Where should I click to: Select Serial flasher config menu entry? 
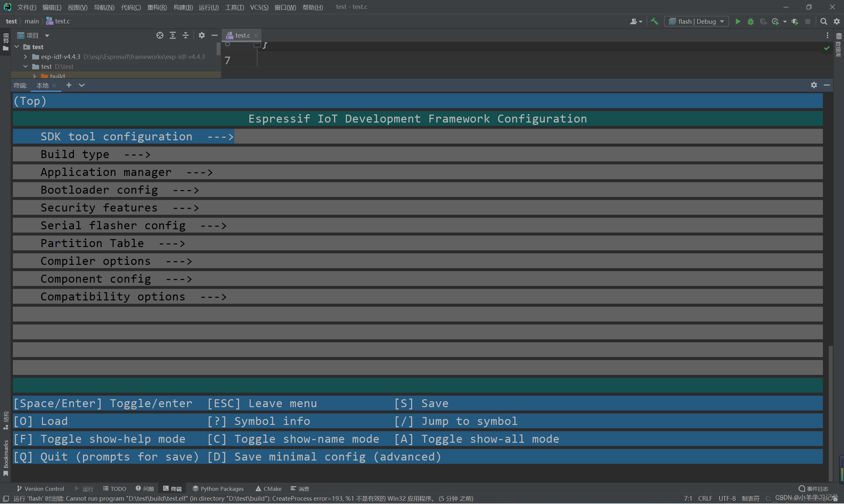pyautogui.click(x=113, y=226)
